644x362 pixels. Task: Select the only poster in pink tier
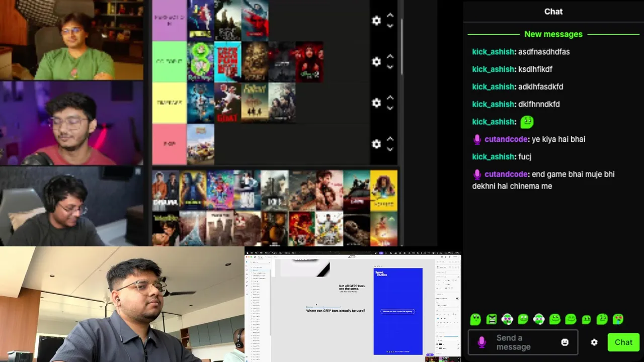click(200, 144)
